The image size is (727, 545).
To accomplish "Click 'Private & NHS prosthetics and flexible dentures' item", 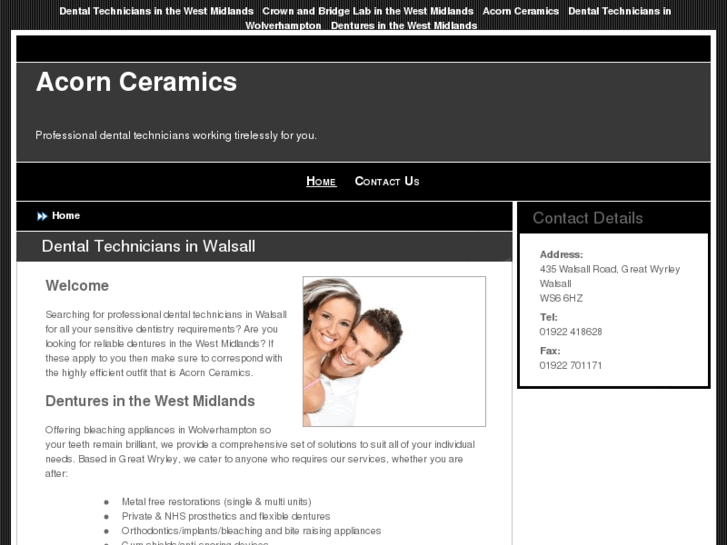I will click(226, 516).
